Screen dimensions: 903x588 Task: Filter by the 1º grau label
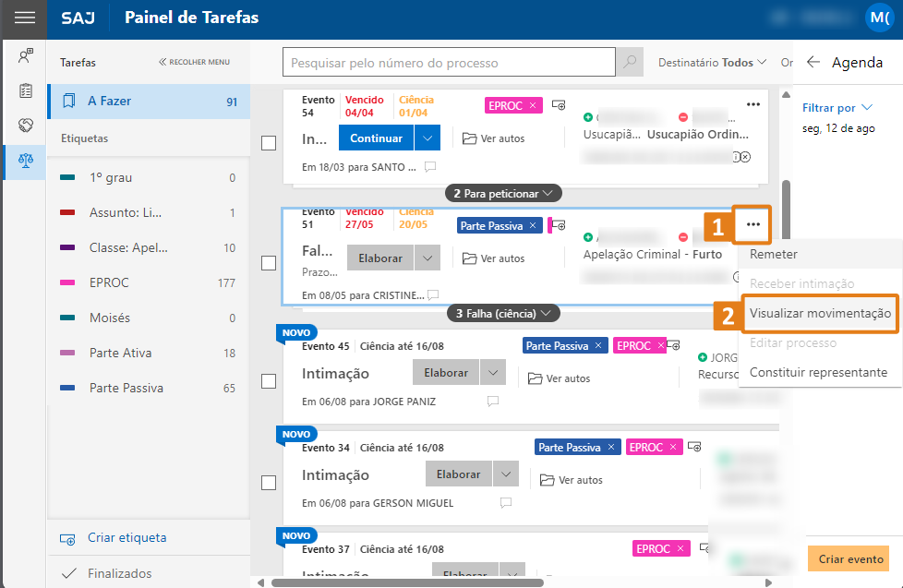pyautogui.click(x=150, y=177)
